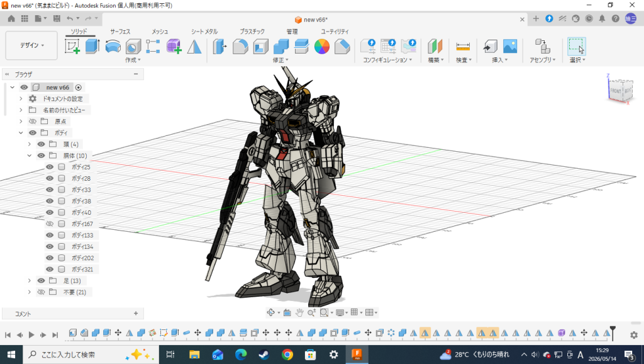Select the Pan hand tool
The width and height of the screenshot is (644, 364).
point(299,312)
